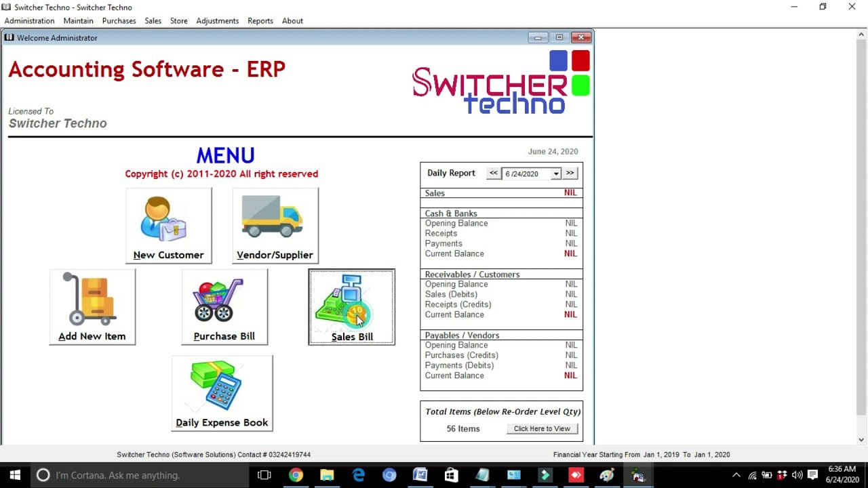The height and width of the screenshot is (488, 868).
Task: Open the Reports menu
Action: (x=260, y=21)
